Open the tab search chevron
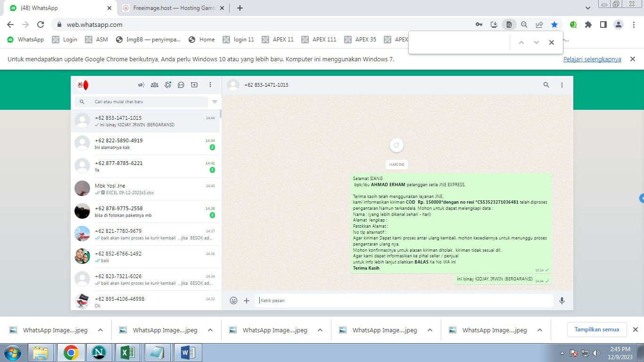The image size is (644, 362). click(588, 8)
